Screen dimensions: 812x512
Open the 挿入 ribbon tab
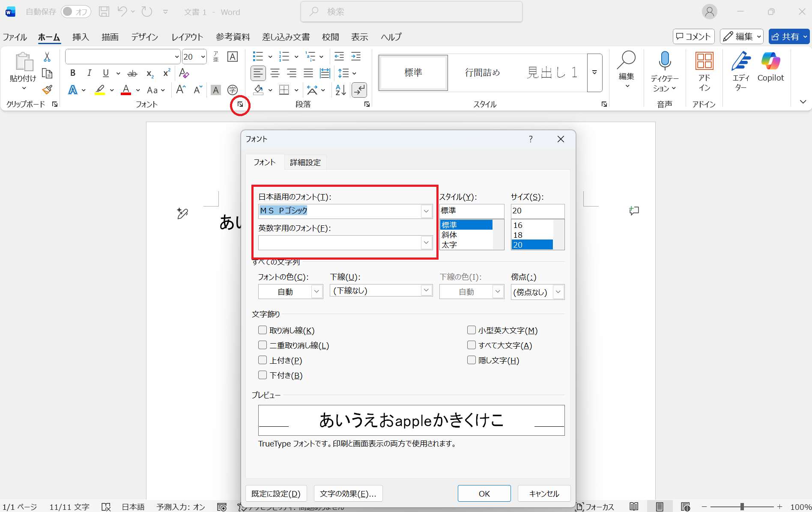pyautogui.click(x=81, y=37)
